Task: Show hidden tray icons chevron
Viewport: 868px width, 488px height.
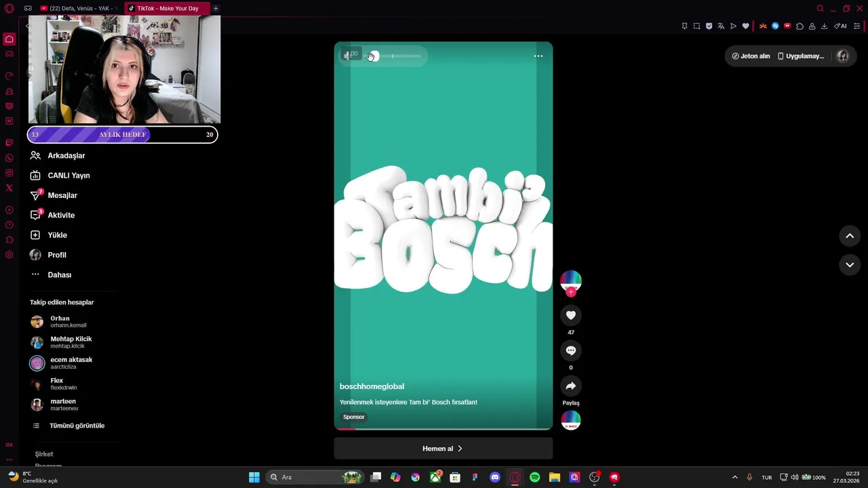Action: pos(734,477)
